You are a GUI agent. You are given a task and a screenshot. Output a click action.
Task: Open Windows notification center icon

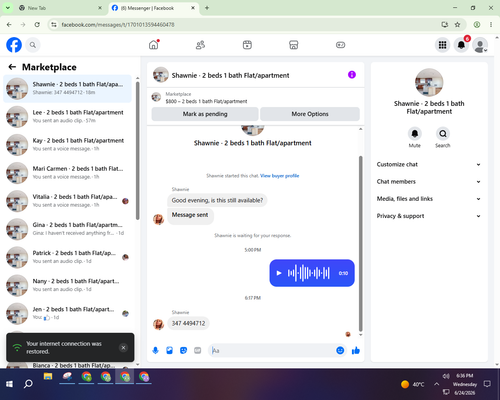pyautogui.click(x=487, y=384)
